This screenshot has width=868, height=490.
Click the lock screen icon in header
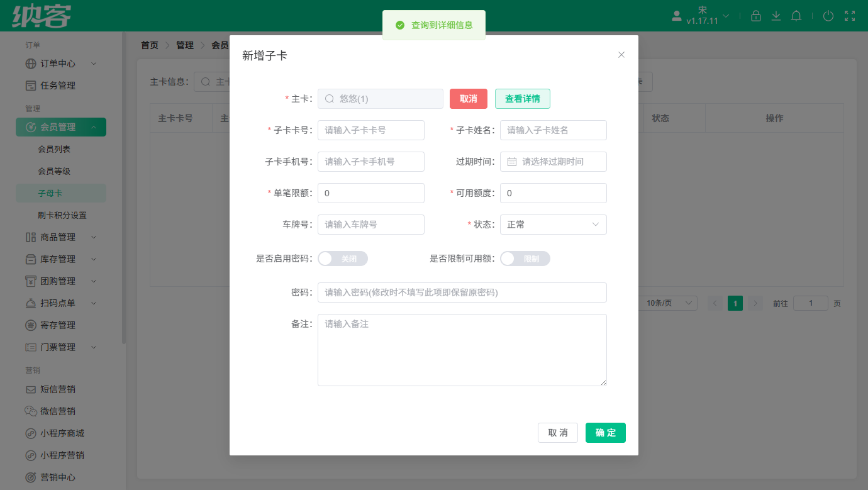click(x=756, y=16)
